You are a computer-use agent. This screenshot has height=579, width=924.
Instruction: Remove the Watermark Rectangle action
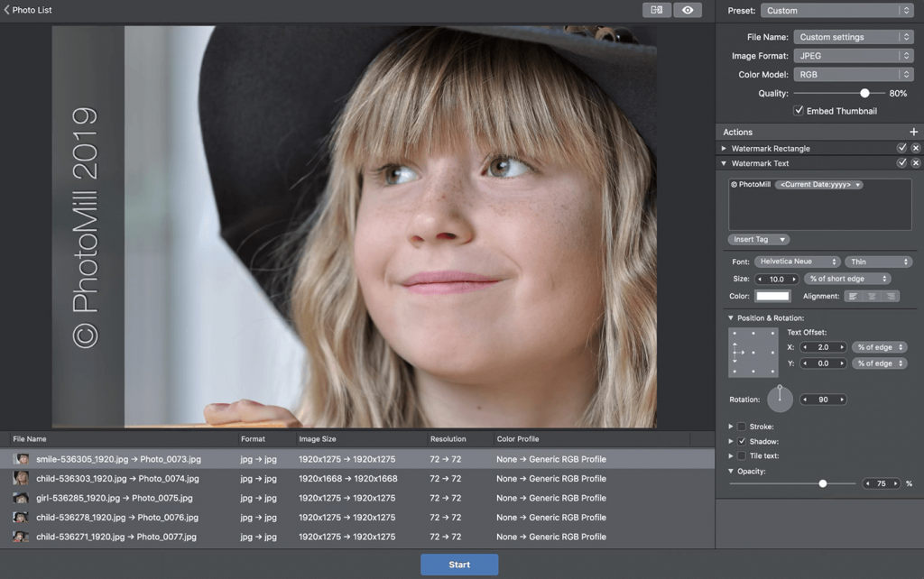(915, 148)
